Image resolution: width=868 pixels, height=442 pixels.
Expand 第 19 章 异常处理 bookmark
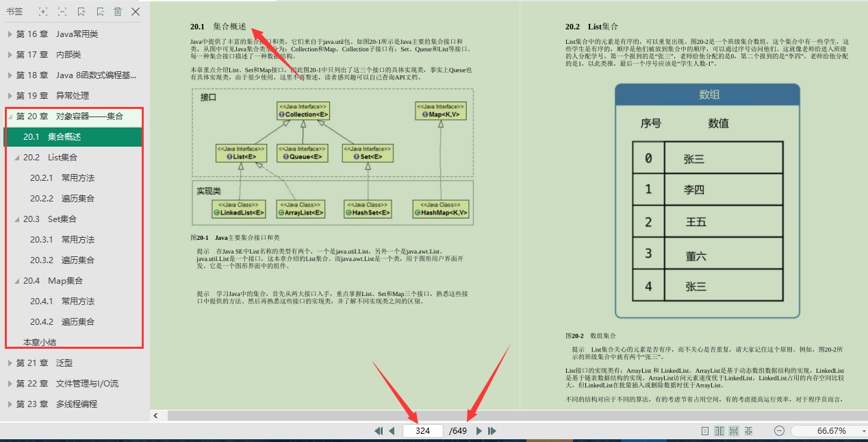tap(10, 95)
